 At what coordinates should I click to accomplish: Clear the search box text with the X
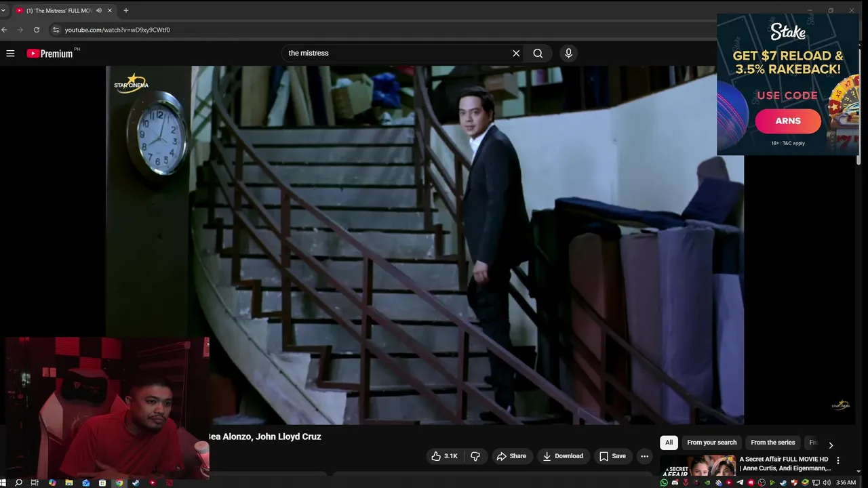(516, 53)
